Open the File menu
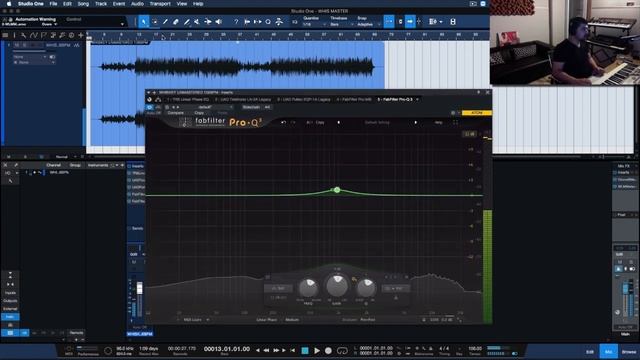This screenshot has height=360, width=640. [x=53, y=4]
